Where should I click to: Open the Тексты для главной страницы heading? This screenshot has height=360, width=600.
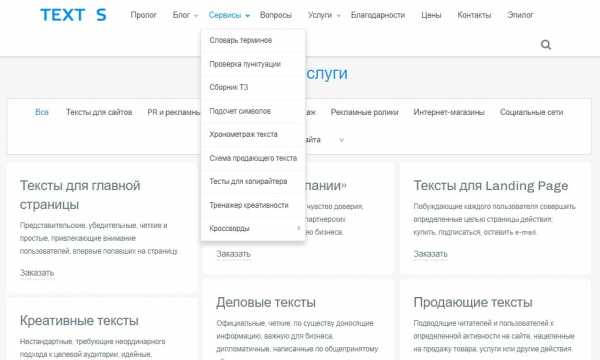80,195
